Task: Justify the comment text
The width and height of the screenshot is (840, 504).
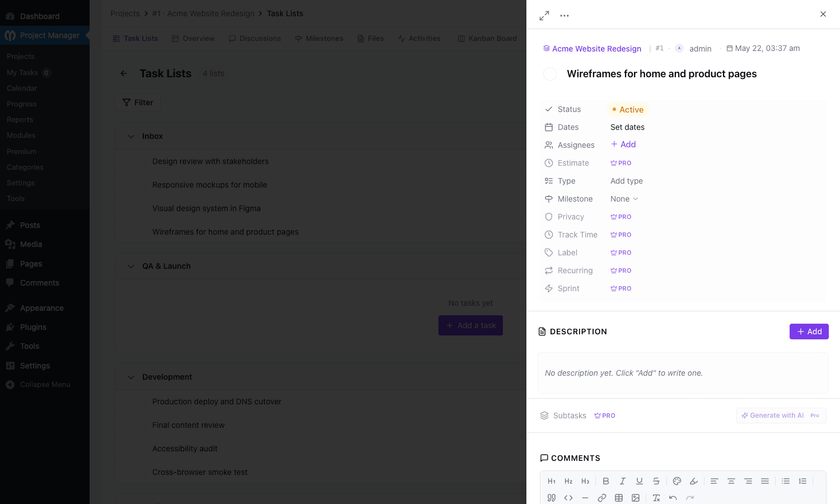Action: (765, 481)
